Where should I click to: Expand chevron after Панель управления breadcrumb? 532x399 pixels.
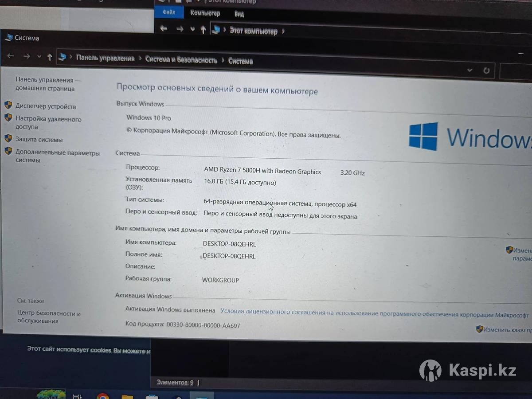(x=140, y=59)
